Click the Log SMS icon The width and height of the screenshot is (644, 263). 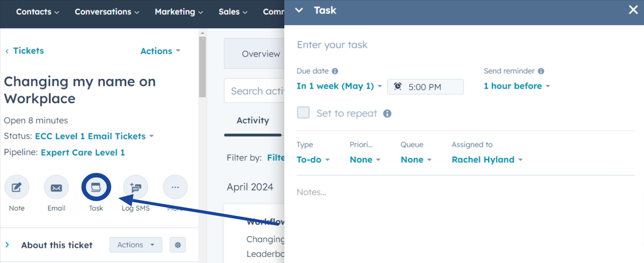[136, 187]
